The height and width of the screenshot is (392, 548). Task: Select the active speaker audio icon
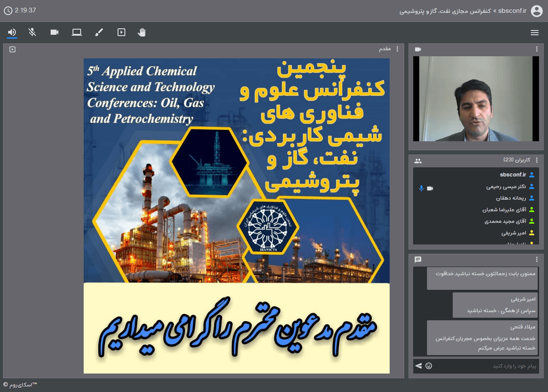[12, 32]
